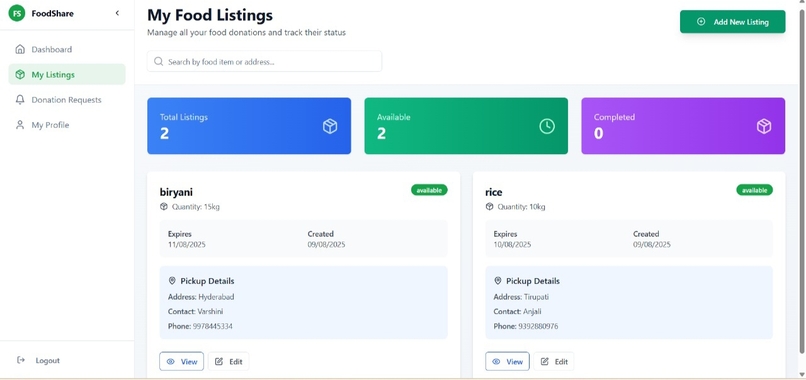Click the quantity box icon on rice card
Screen dimensions: 806x380
click(489, 206)
